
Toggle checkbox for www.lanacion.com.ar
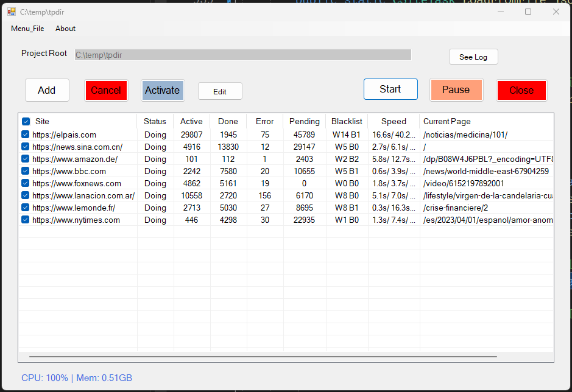[25, 195]
